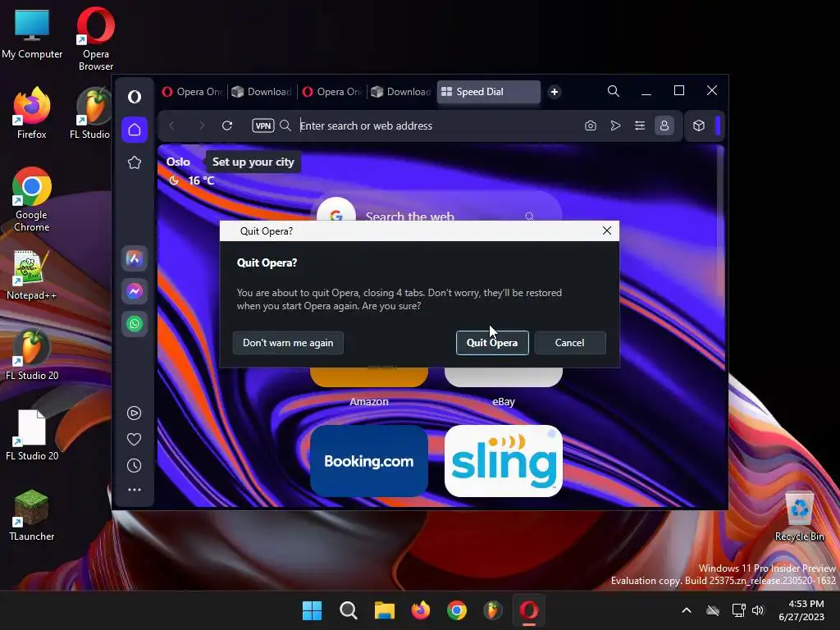The height and width of the screenshot is (630, 840).
Task: Switch to the first Download tab
Action: coord(262,92)
